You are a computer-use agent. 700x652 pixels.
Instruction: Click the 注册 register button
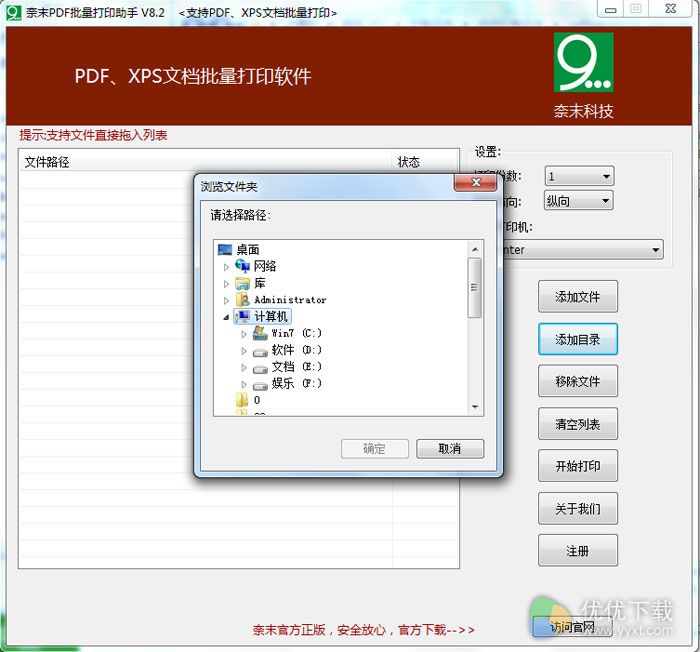click(578, 551)
